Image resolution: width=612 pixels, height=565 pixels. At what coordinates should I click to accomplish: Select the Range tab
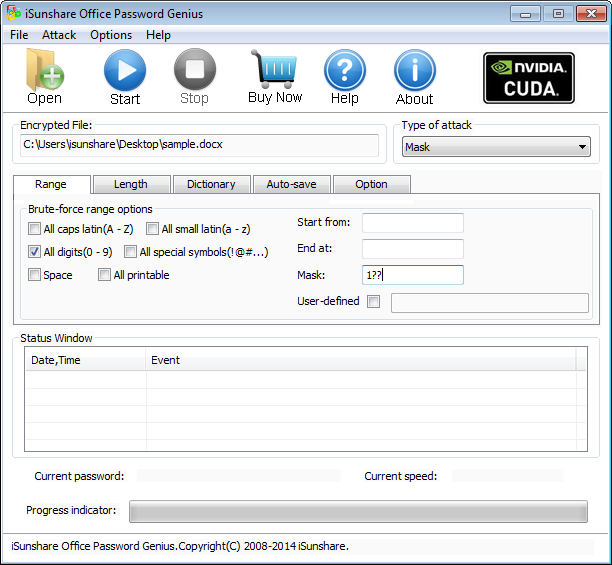pos(52,184)
